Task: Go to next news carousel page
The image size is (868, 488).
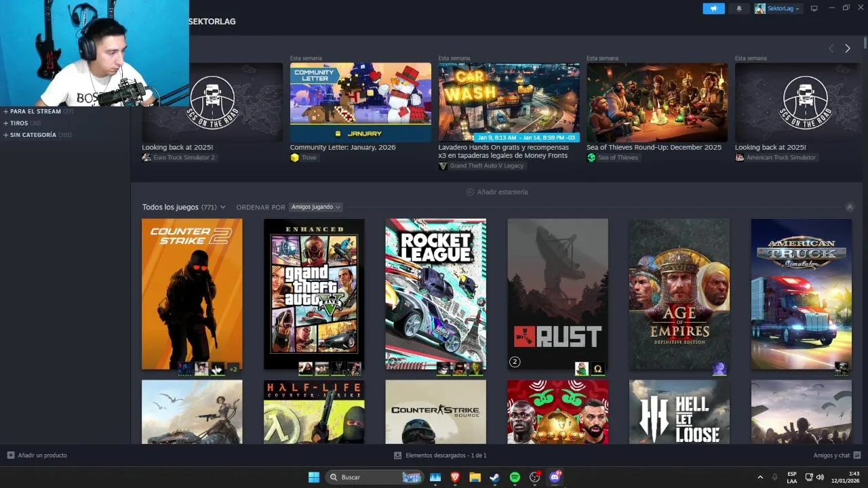Action: coord(847,48)
